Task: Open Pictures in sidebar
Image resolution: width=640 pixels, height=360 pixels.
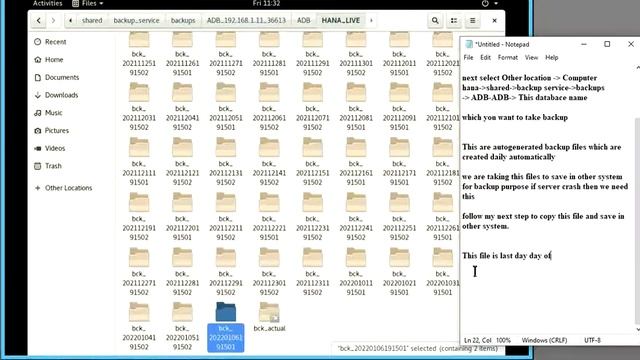Action: [x=56, y=131]
